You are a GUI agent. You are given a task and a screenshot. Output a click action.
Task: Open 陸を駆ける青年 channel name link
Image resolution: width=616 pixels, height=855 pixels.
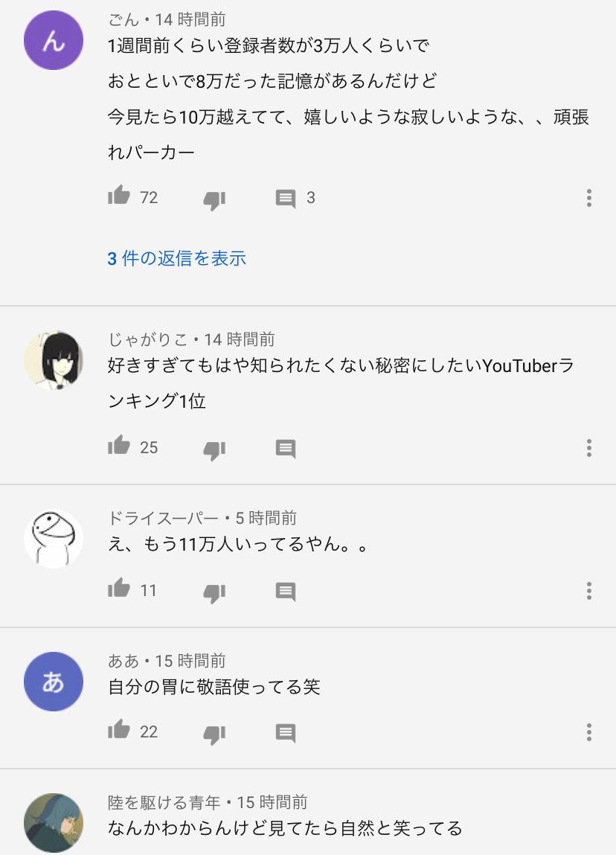(164, 802)
